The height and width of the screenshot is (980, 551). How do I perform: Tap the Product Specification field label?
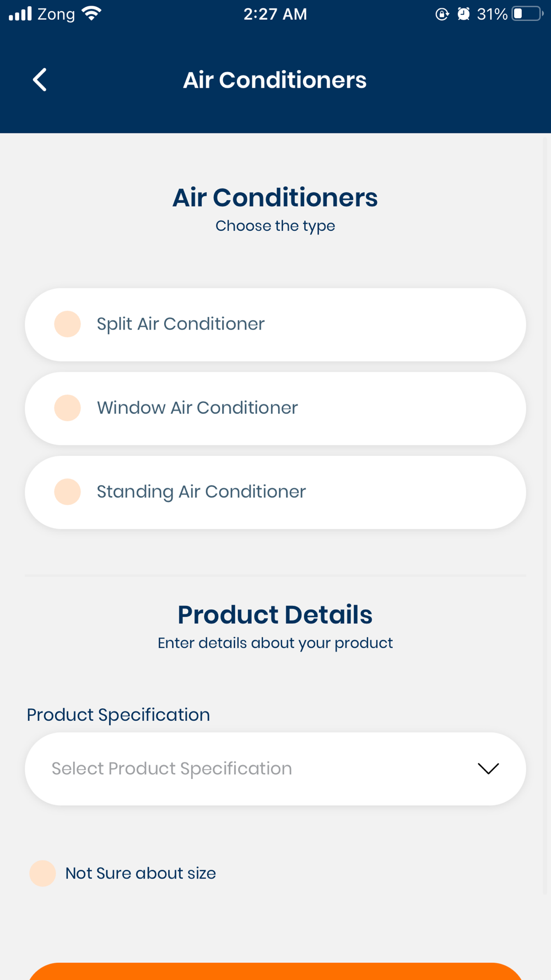(x=118, y=715)
